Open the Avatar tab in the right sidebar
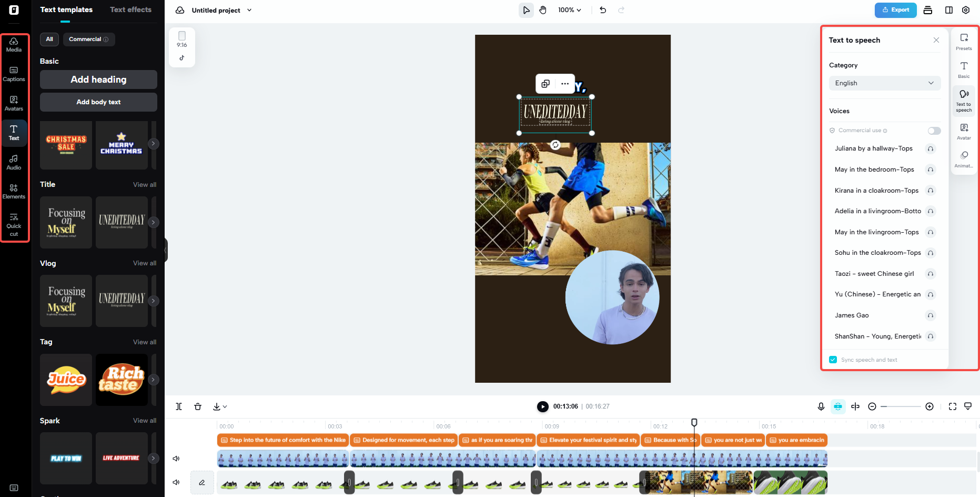This screenshot has width=980, height=497. tap(964, 131)
